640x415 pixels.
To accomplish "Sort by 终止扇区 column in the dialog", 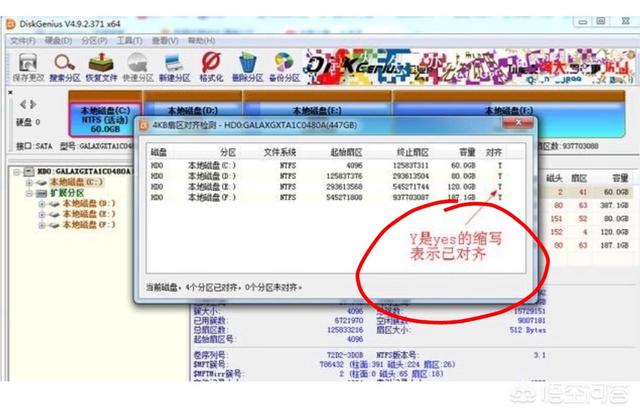I will [x=412, y=152].
